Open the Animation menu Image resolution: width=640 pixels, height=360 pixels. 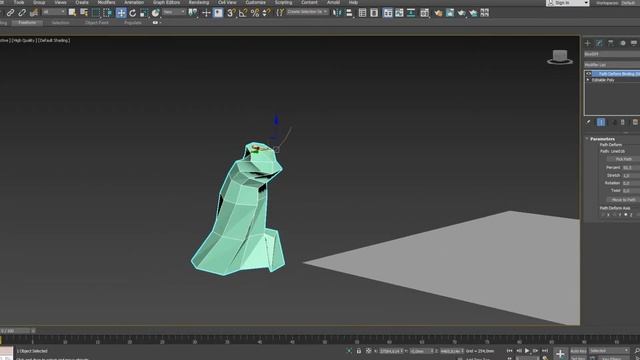134,2
